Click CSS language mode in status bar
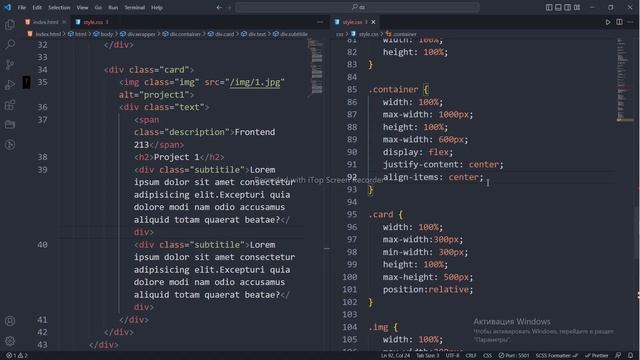Viewport: 640px width, 360px height. (487, 356)
